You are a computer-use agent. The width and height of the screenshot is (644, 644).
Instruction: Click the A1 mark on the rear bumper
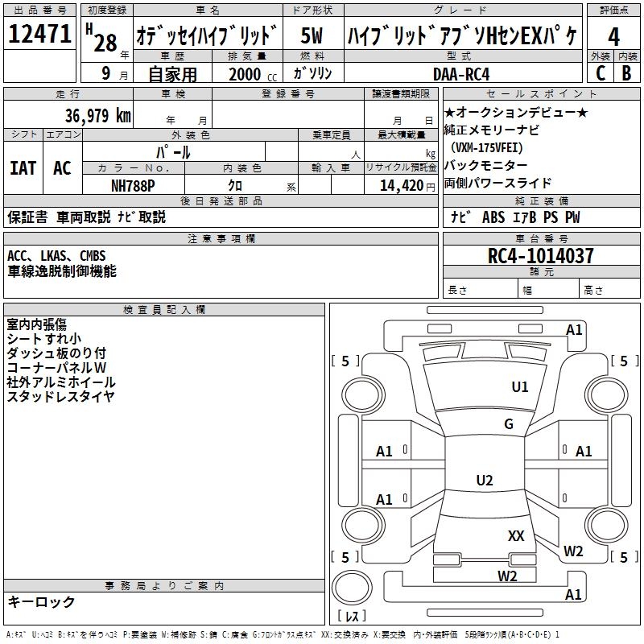[573, 594]
